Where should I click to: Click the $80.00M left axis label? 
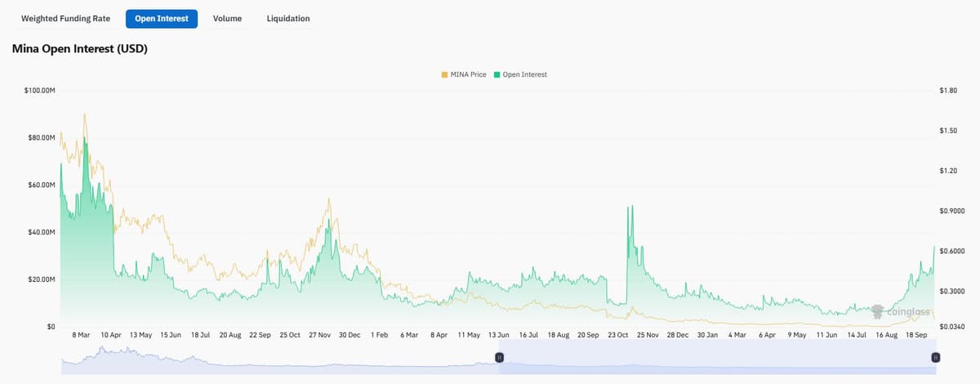(42, 137)
